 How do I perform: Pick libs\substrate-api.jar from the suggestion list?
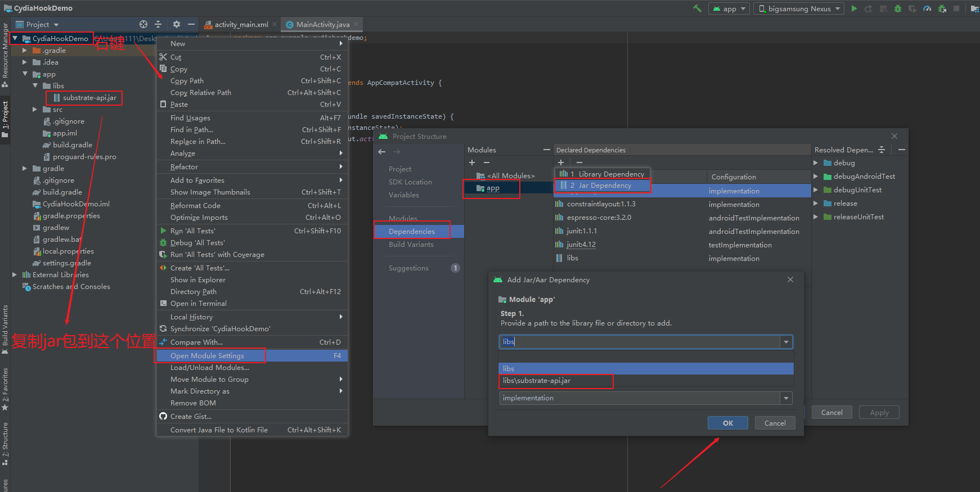tap(646, 381)
